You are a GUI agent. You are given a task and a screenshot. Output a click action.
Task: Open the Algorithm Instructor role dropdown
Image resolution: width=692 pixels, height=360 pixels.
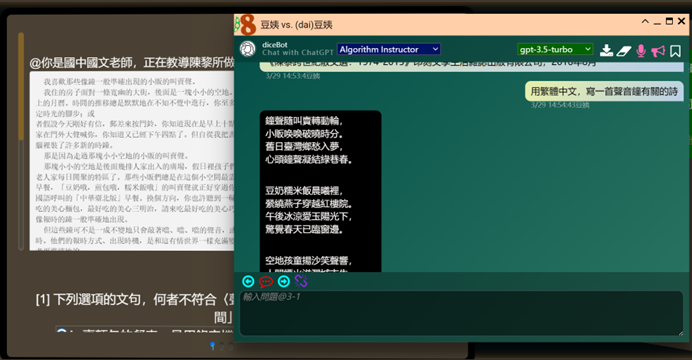click(388, 49)
